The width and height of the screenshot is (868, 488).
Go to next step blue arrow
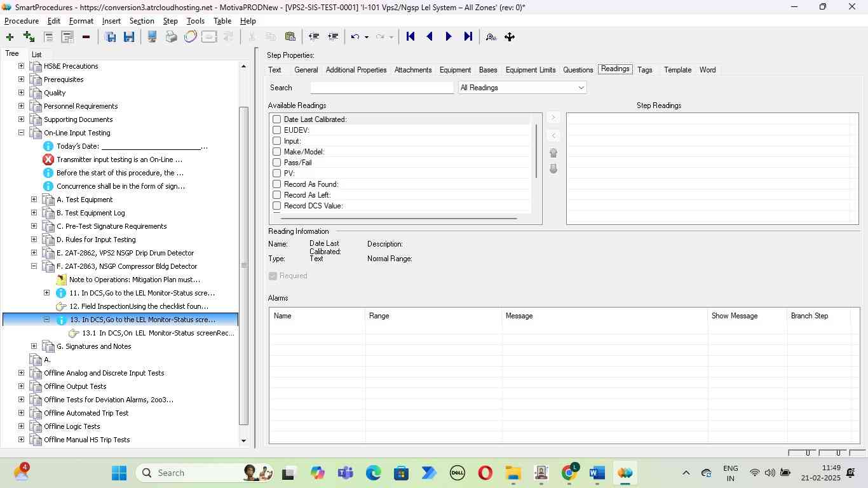point(449,37)
